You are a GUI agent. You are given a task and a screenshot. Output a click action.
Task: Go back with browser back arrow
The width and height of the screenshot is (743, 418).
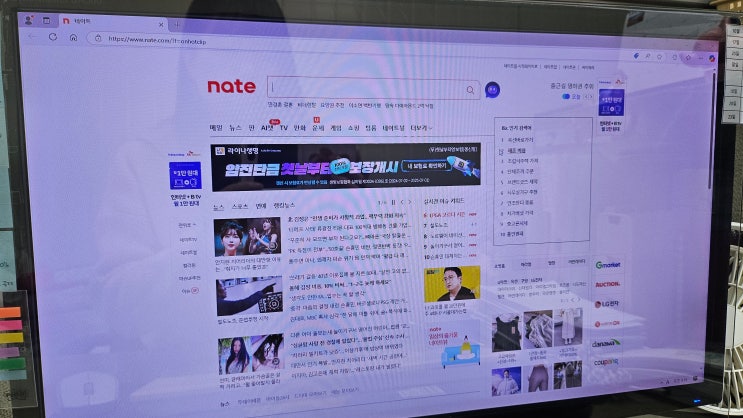click(32, 36)
